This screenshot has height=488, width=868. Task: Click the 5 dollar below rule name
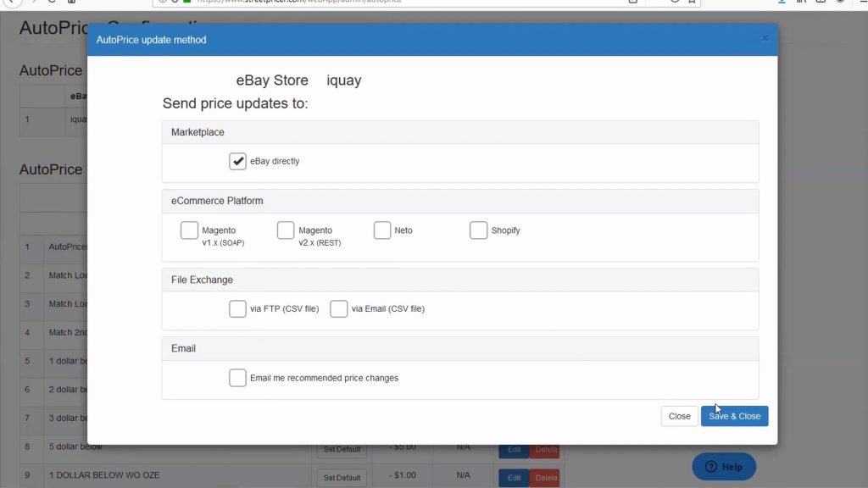[x=75, y=446]
